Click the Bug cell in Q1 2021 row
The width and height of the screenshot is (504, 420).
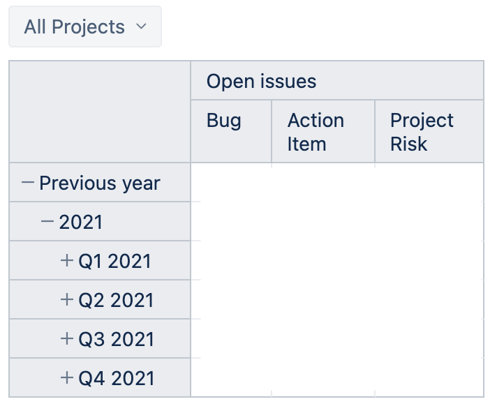pos(231,261)
